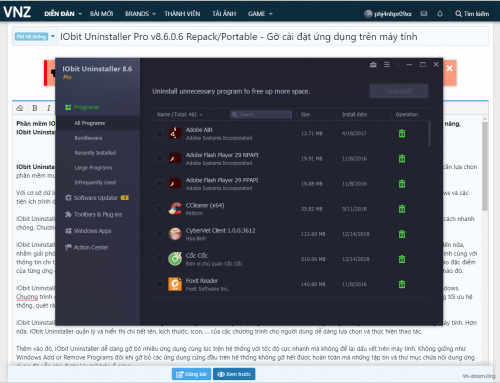This screenshot has width=500, height=383.
Task: Toggle bold in the forum editor toolbar
Action: click(x=35, y=108)
